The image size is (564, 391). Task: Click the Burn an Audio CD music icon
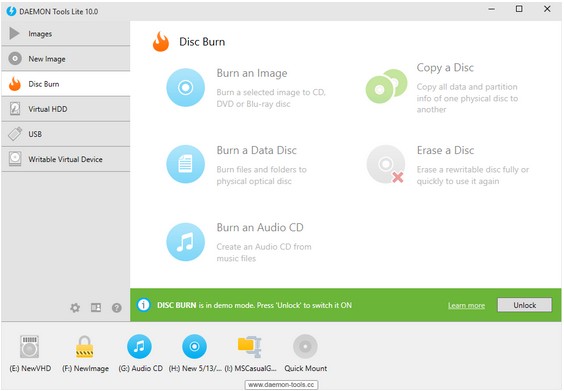pos(185,242)
